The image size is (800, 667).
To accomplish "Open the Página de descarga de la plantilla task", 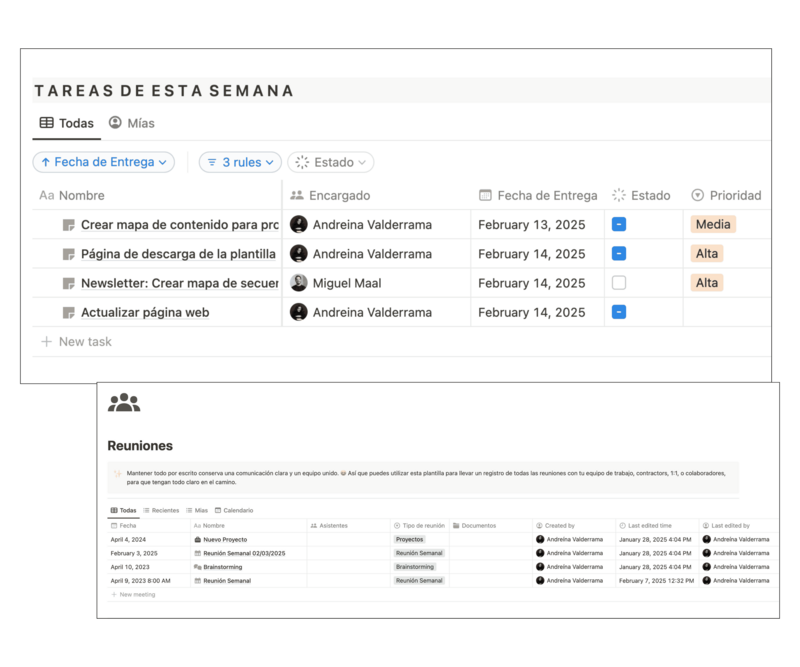I will tap(178, 254).
